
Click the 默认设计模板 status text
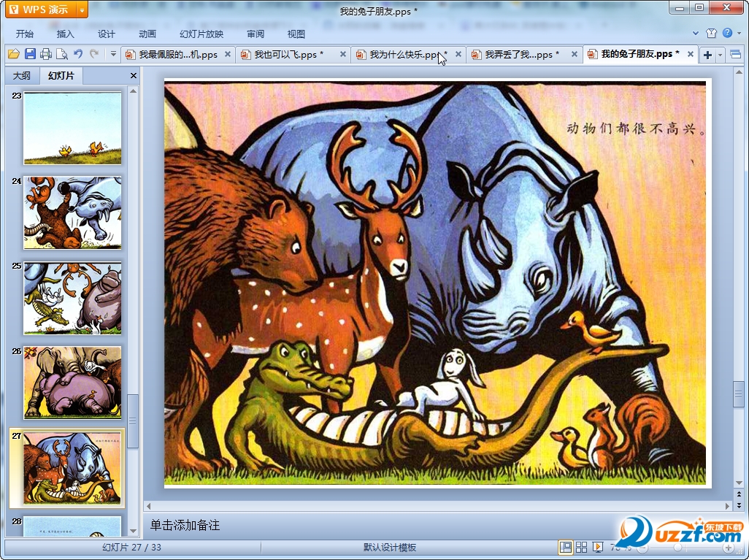390,548
